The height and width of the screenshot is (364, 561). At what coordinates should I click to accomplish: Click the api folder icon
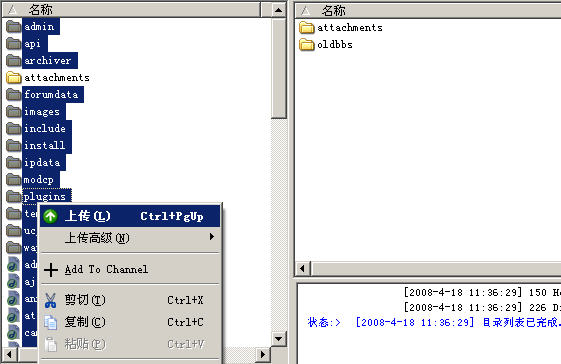pyautogui.click(x=14, y=44)
